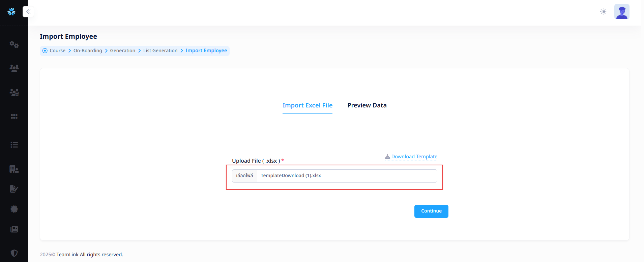Switch to the Preview Data tab
Viewport: 644px width, 262px height.
pos(367,105)
